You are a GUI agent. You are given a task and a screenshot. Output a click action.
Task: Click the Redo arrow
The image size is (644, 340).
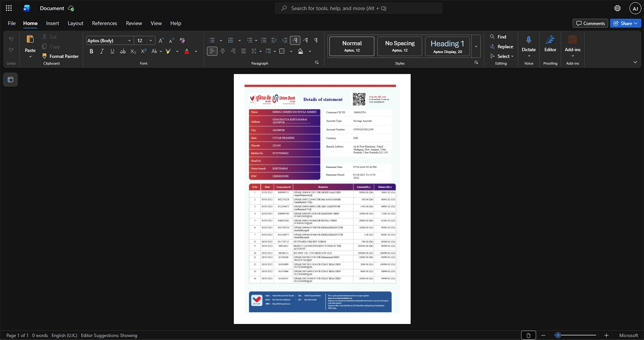(11, 51)
